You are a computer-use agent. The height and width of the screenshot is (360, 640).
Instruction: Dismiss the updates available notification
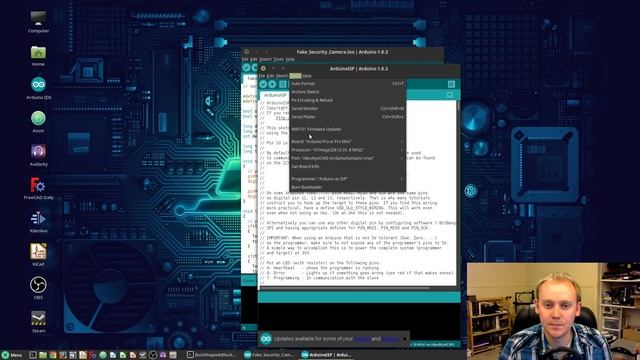[405, 339]
